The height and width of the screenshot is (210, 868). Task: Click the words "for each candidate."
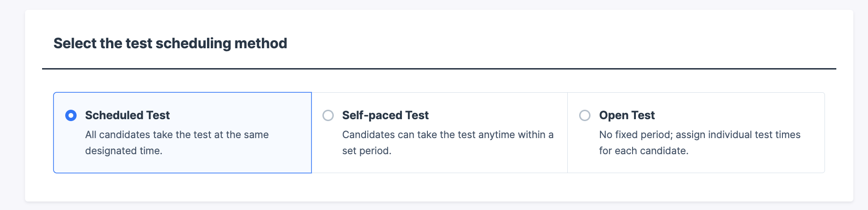(643, 151)
